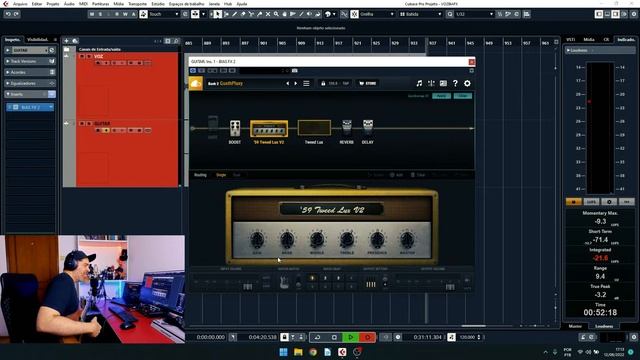640x360 pixels.
Task: Toggle the right zone visibility button
Action: 616,14
